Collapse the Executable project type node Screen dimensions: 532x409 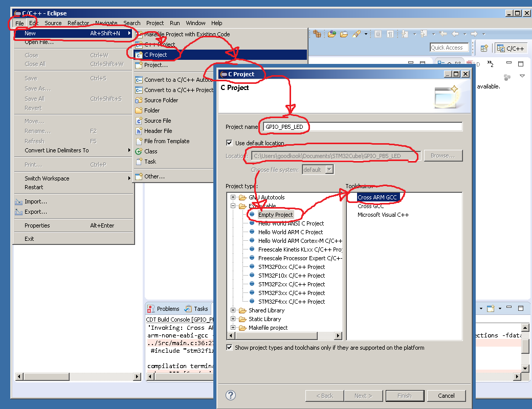point(233,206)
